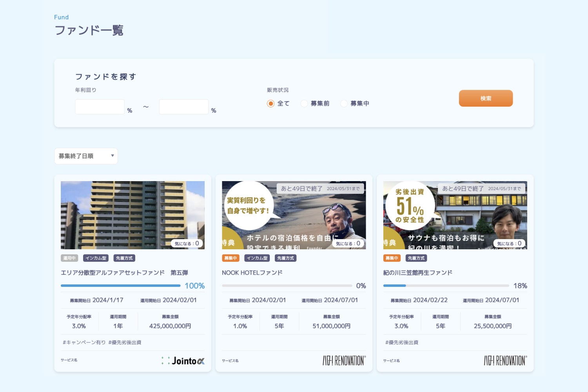Click the あと49日で終了 banner on NOOK HOTEL
Viewport: 588px width, 392px height.
point(320,189)
